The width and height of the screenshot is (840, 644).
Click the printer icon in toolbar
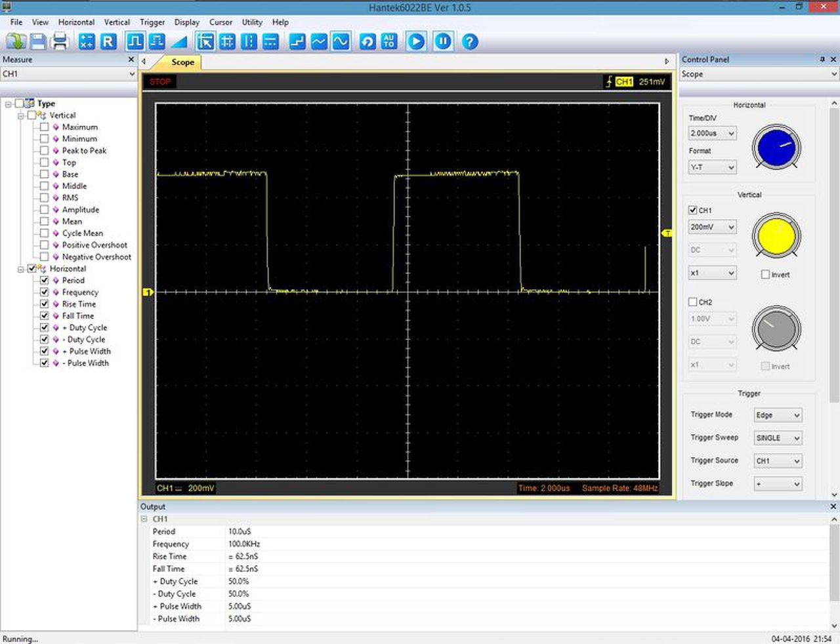(60, 42)
